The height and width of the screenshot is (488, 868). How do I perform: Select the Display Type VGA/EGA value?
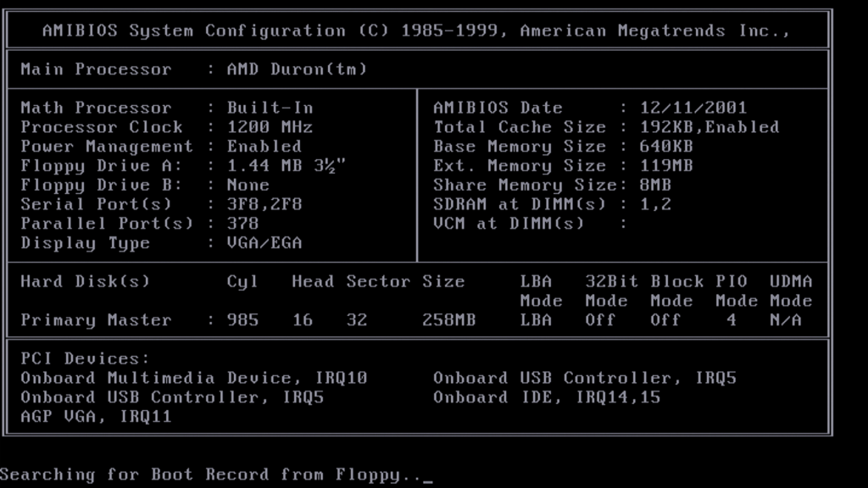[x=264, y=243]
